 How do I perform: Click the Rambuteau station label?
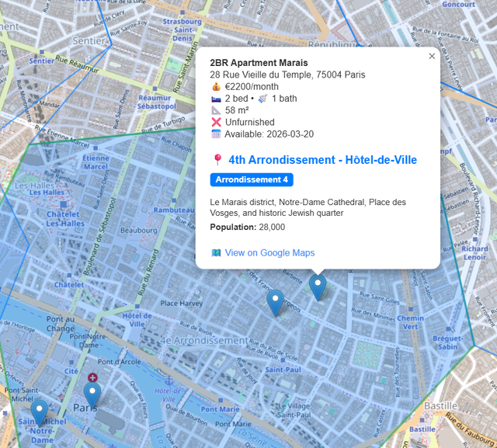[x=174, y=210]
